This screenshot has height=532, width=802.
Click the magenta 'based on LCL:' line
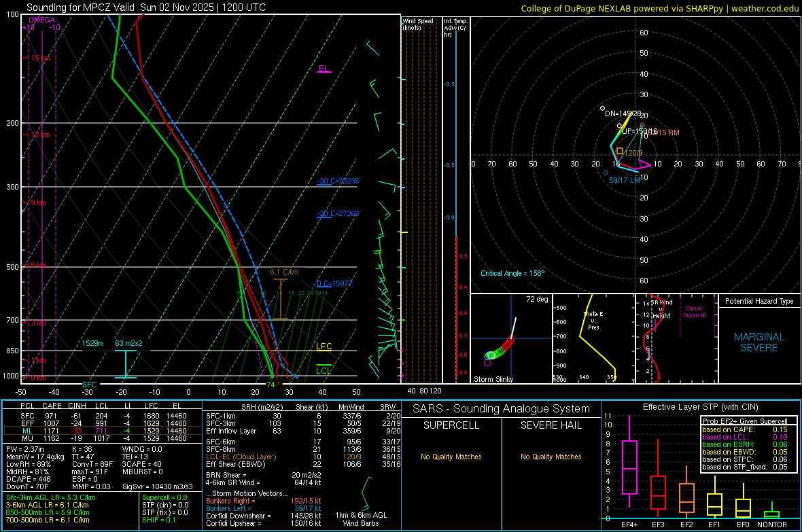(x=745, y=437)
